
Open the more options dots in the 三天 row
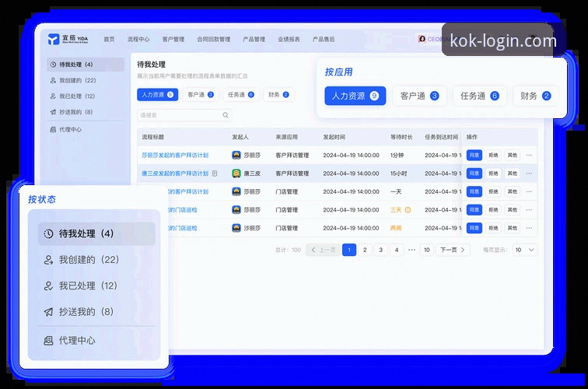(529, 210)
